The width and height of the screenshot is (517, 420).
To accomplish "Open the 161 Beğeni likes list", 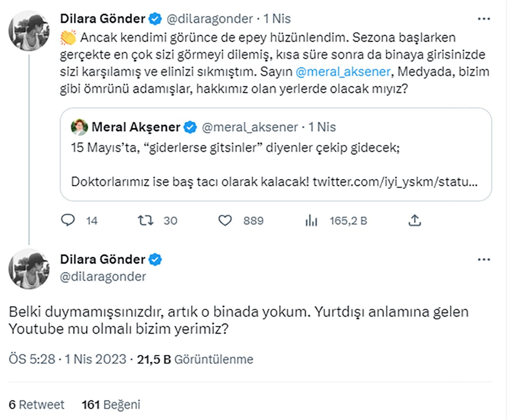I will [x=111, y=405].
